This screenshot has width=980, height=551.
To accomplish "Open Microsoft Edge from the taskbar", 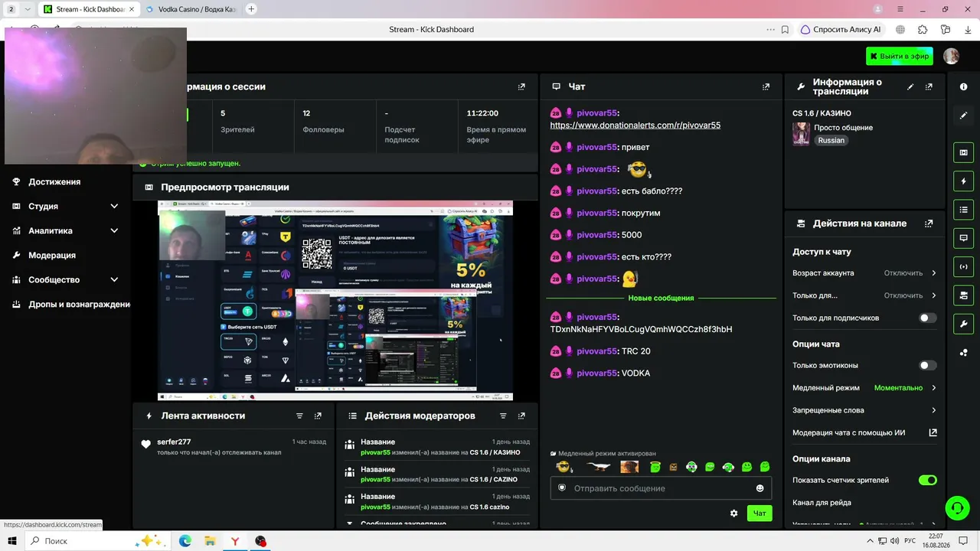I will point(185,541).
